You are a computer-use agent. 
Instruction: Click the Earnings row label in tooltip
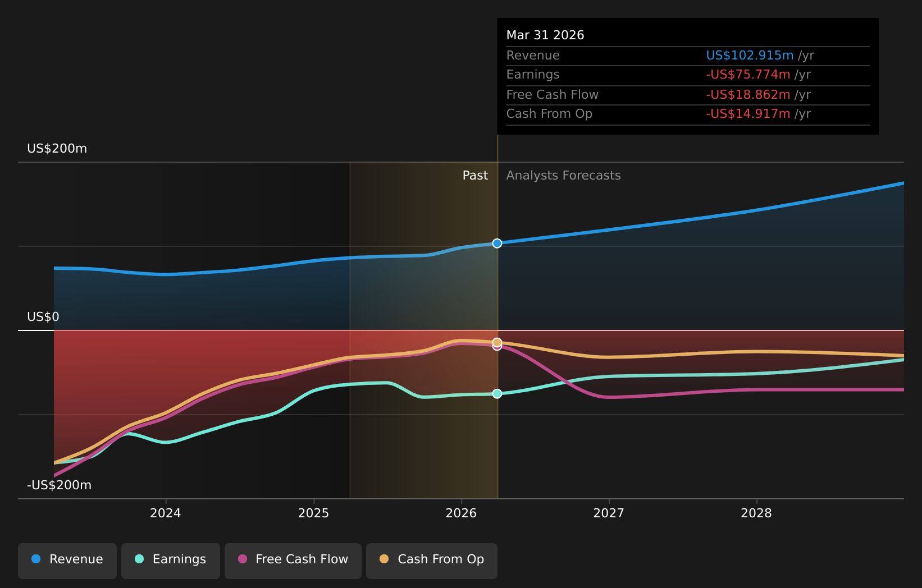[x=533, y=75]
